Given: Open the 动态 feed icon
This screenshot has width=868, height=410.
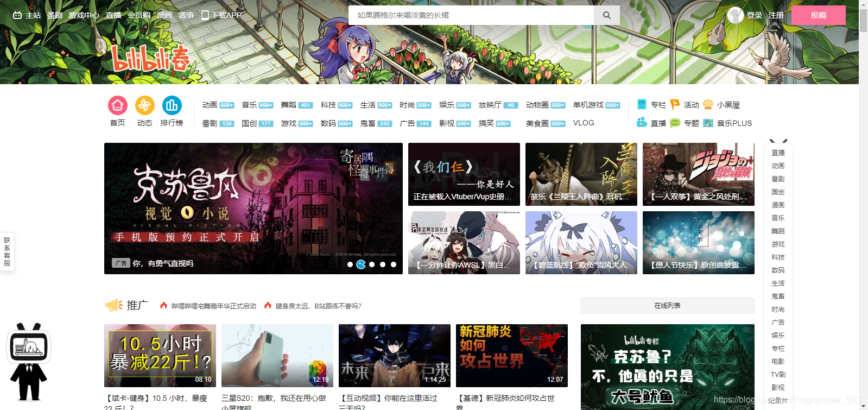Looking at the screenshot, I should 145,105.
